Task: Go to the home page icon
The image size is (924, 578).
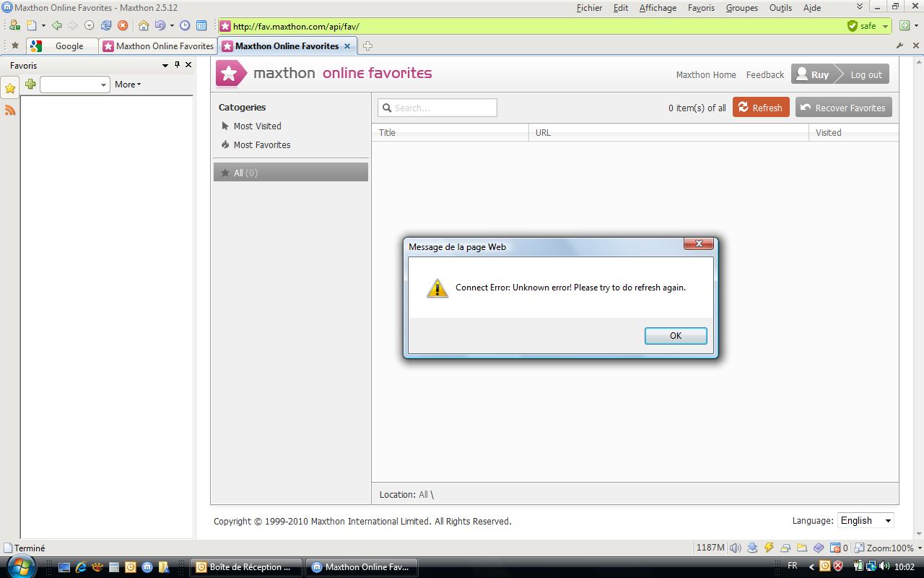Action: pyautogui.click(x=144, y=25)
